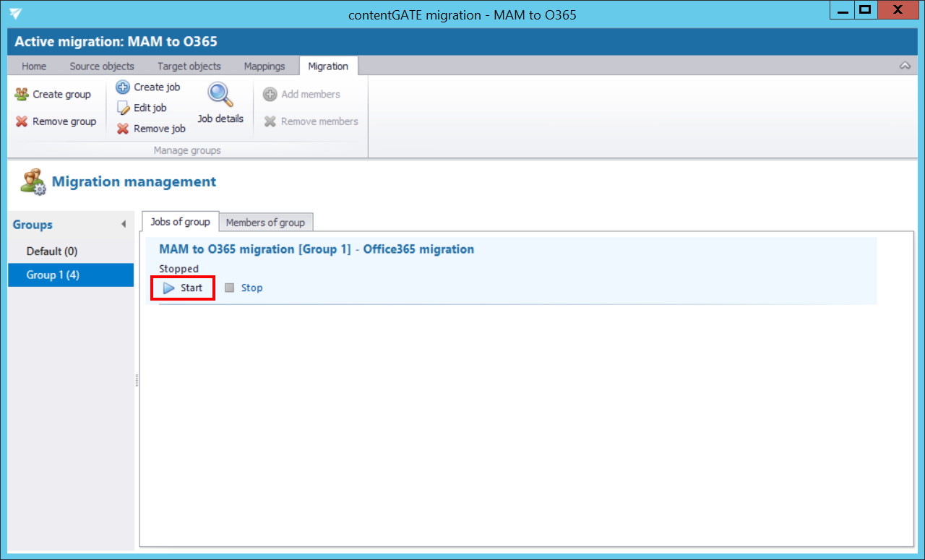This screenshot has height=560, width=925.
Task: Click the Remove group red X icon
Action: (22, 122)
